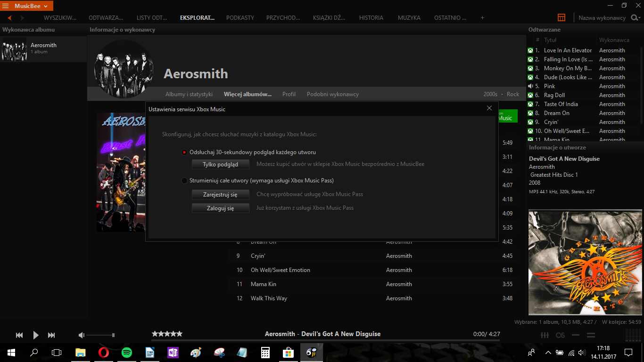The height and width of the screenshot is (362, 644).
Task: Toggle Last.fm scrobbling icon
Action: coord(560,335)
